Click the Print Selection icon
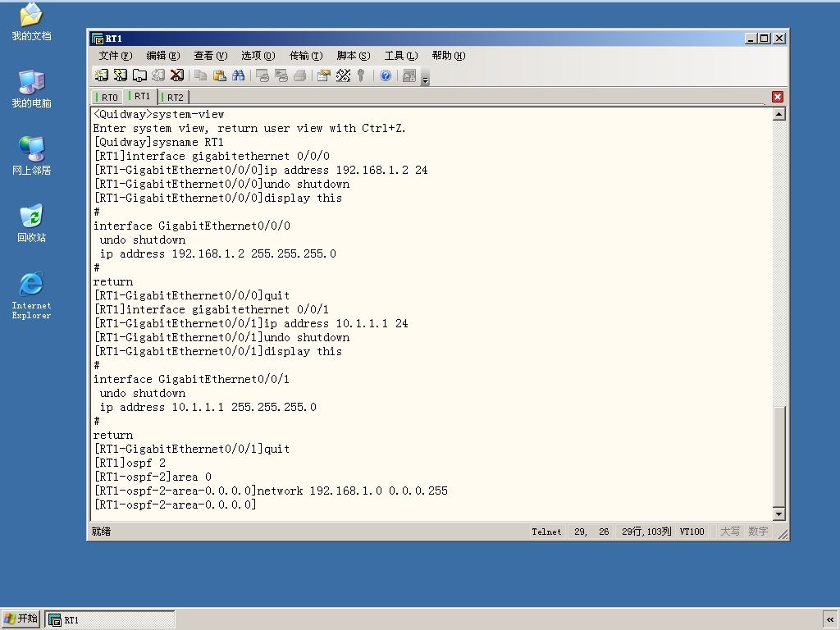The height and width of the screenshot is (630, 840). point(281,75)
